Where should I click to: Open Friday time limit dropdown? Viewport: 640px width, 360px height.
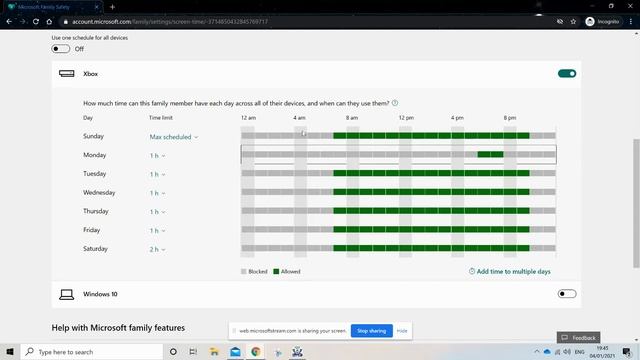157,231
